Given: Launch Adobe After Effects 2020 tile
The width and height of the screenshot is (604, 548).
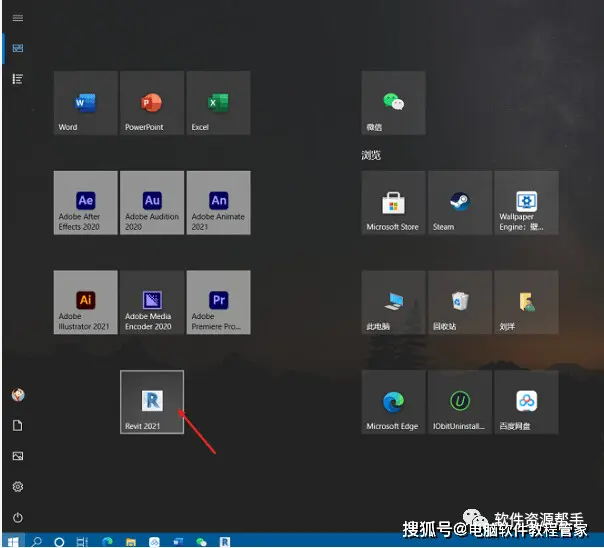Looking at the screenshot, I should coord(86,203).
